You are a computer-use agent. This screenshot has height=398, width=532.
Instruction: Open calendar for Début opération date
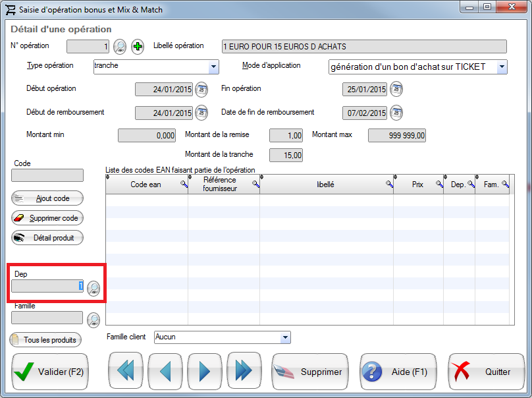tap(201, 89)
